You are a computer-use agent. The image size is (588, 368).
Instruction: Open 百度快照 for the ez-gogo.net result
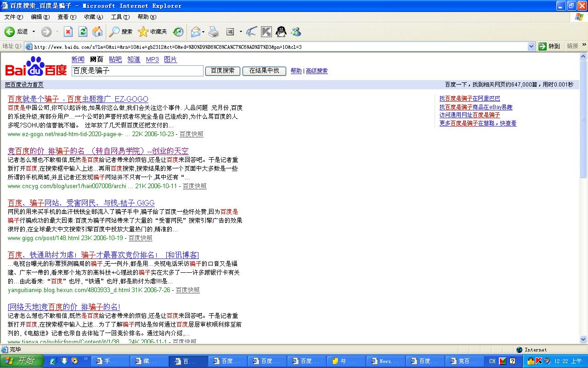(192, 134)
